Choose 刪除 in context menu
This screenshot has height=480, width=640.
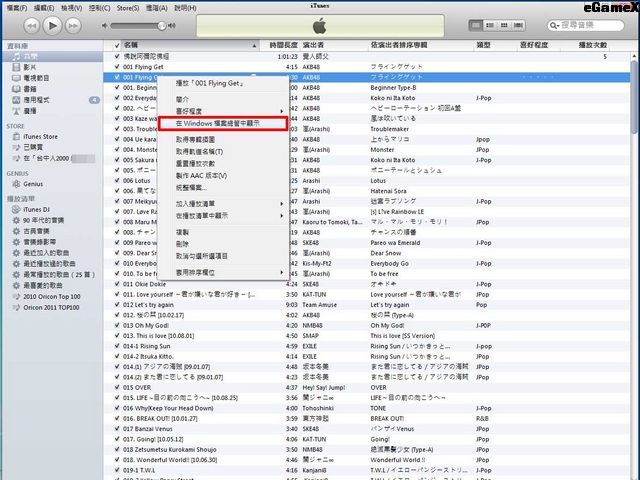pos(222,244)
